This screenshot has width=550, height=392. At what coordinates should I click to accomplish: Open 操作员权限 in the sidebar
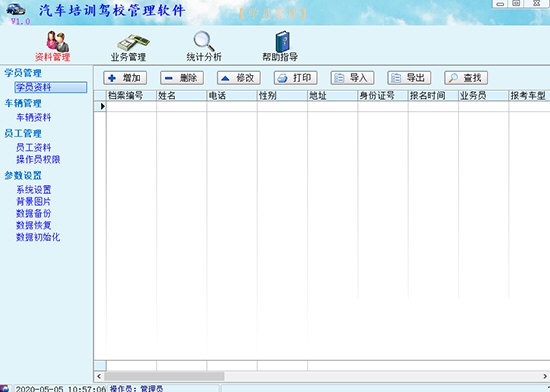38,160
